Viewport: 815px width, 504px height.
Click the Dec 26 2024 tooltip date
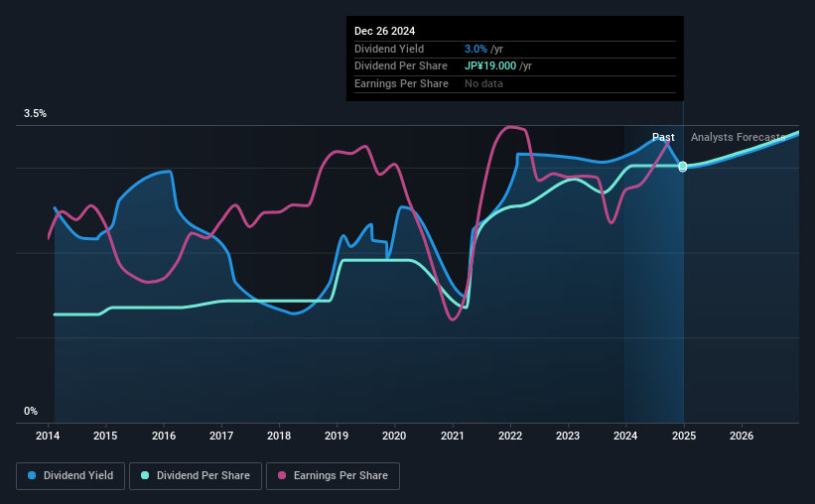click(384, 31)
